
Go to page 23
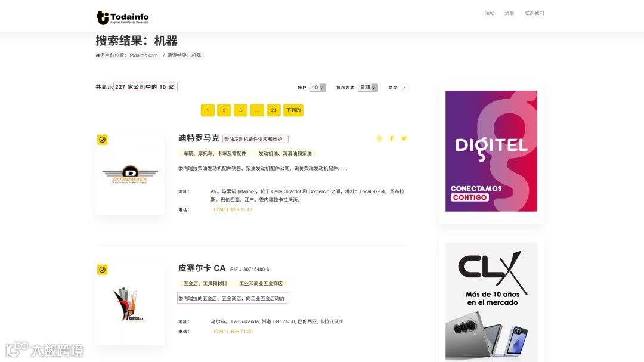tap(274, 110)
